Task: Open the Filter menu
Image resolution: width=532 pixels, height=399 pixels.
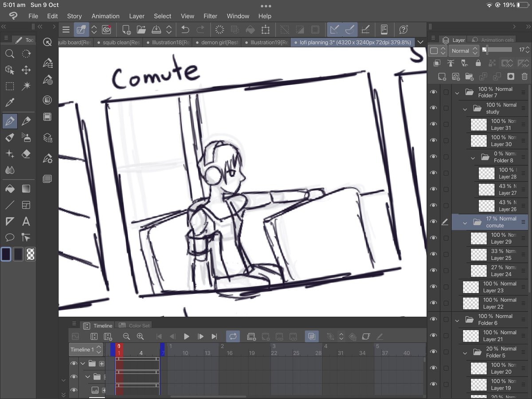Action: (x=211, y=16)
